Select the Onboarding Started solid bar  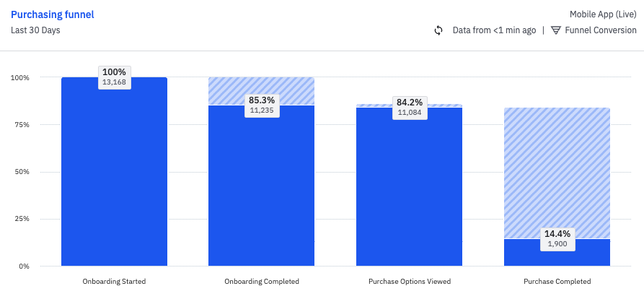click(114, 181)
